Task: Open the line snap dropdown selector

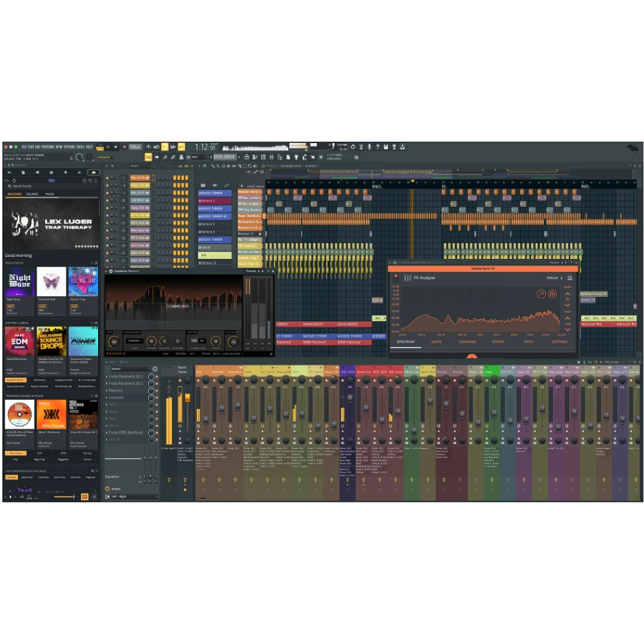Action: coord(198,157)
